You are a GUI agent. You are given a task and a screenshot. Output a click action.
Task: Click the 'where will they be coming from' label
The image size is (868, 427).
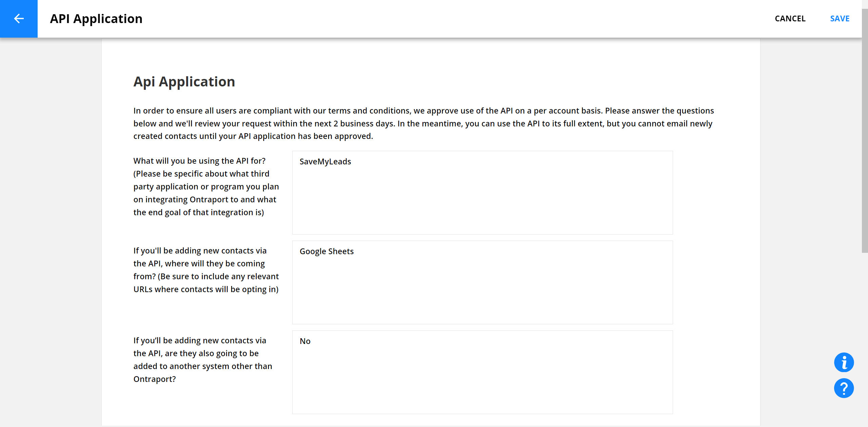click(206, 270)
